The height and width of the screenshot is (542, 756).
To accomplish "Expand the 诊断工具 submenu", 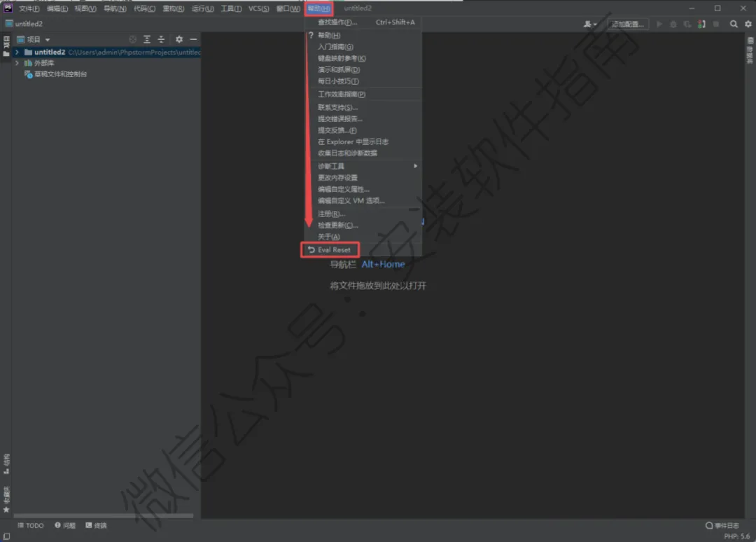I will click(363, 167).
